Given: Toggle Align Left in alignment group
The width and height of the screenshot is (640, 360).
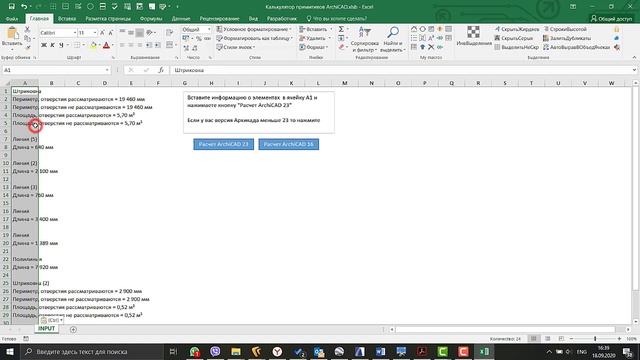Looking at the screenshot, I should [122, 45].
